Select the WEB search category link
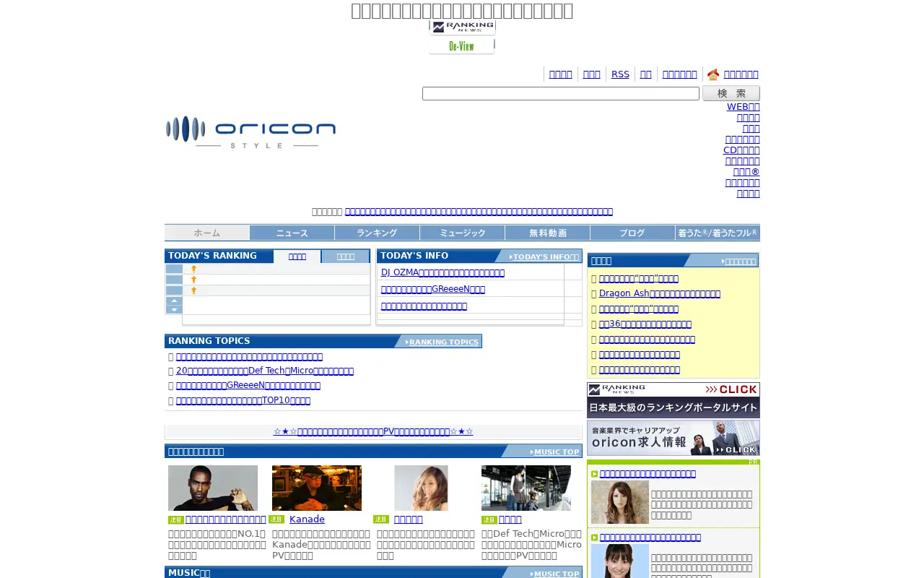The height and width of the screenshot is (578, 924). 744,107
